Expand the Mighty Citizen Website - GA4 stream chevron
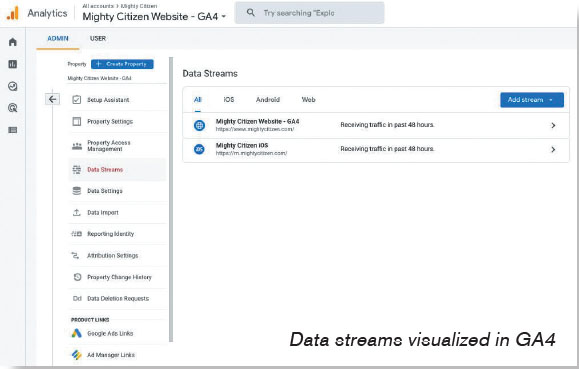The height and width of the screenshot is (369, 579). tap(553, 125)
